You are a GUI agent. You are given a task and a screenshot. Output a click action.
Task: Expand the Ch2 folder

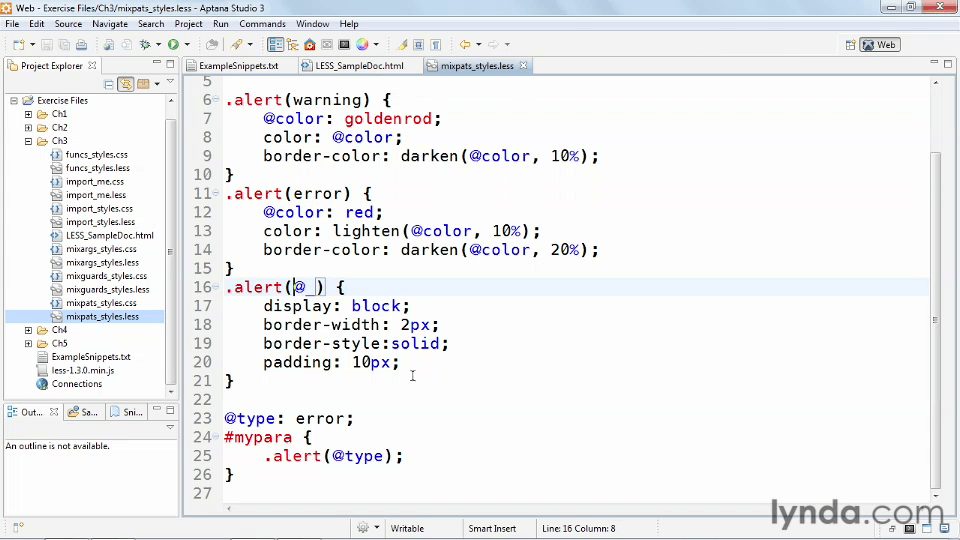[x=28, y=127]
